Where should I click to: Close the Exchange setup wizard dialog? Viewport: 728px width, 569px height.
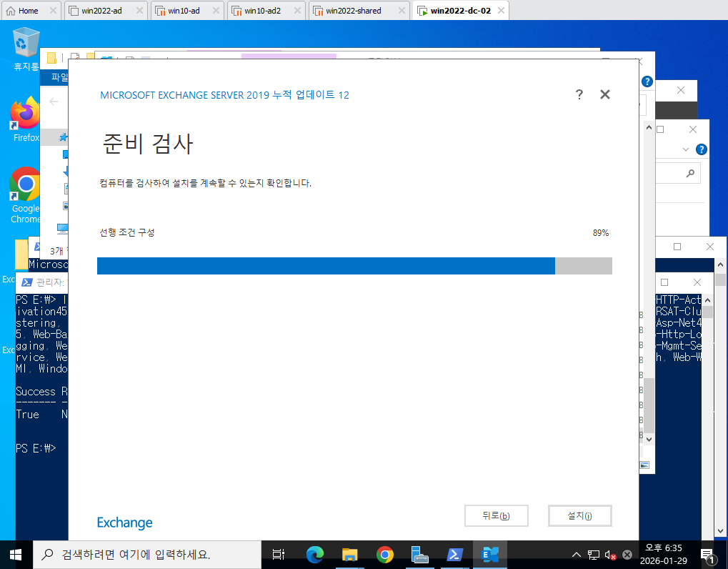tap(605, 95)
